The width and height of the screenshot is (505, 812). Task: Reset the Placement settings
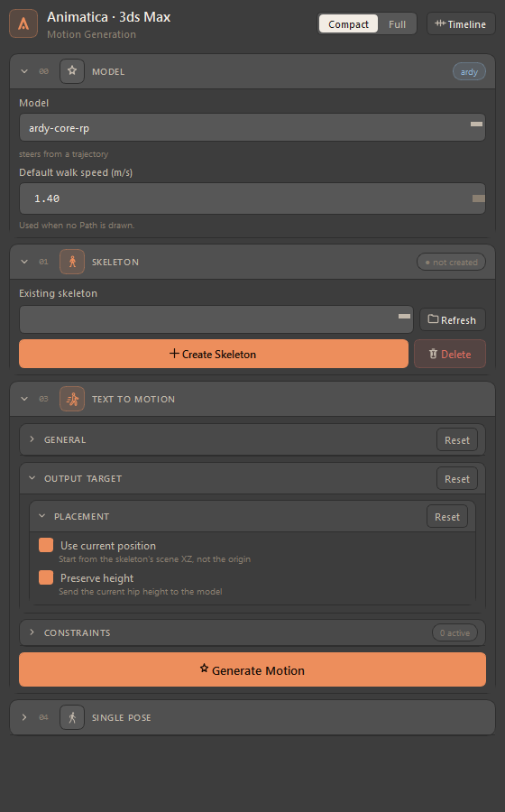(x=447, y=516)
